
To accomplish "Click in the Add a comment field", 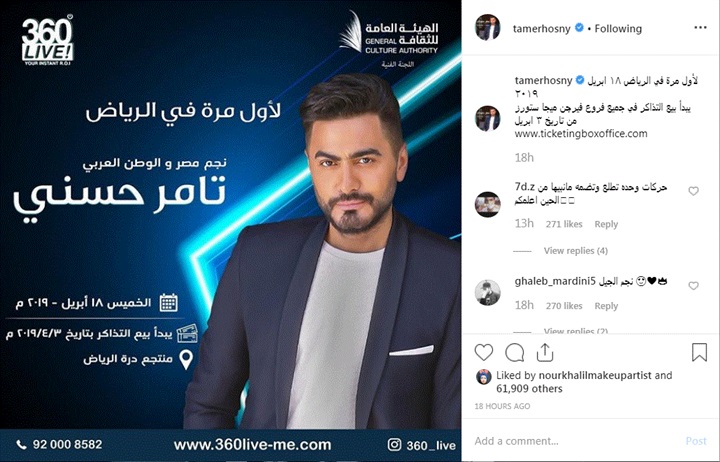I will (576, 441).
